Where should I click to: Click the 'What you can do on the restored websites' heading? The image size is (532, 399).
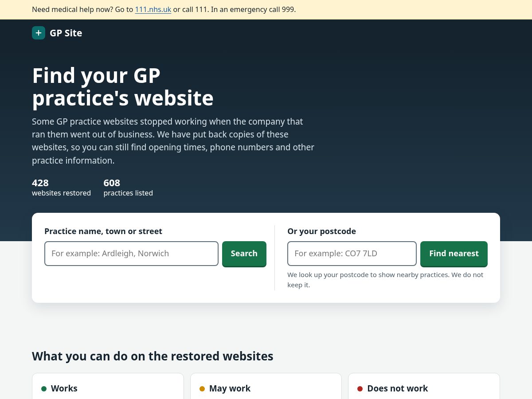pyautogui.click(x=153, y=356)
